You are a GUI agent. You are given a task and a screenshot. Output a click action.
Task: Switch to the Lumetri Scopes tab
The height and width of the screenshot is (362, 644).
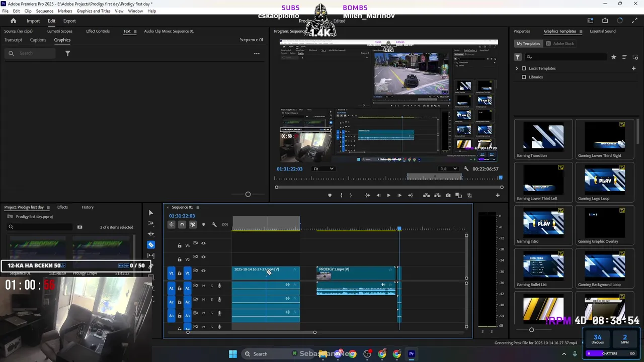coord(60,31)
